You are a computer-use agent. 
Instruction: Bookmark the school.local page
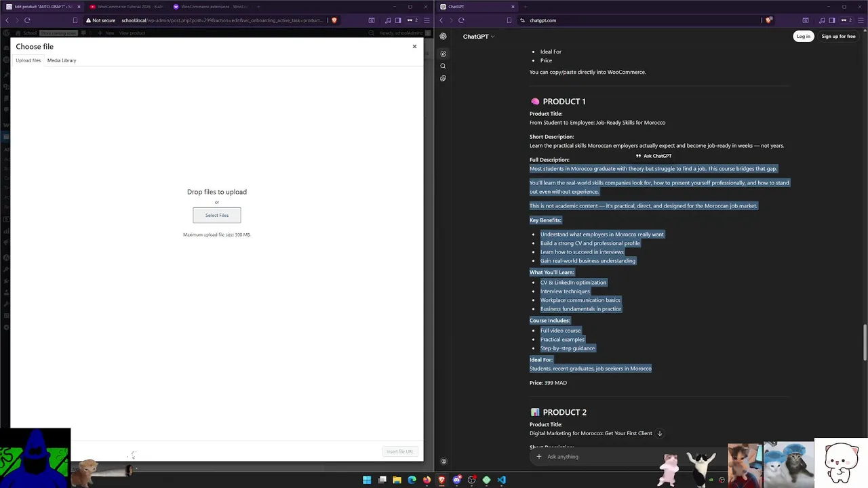point(75,20)
